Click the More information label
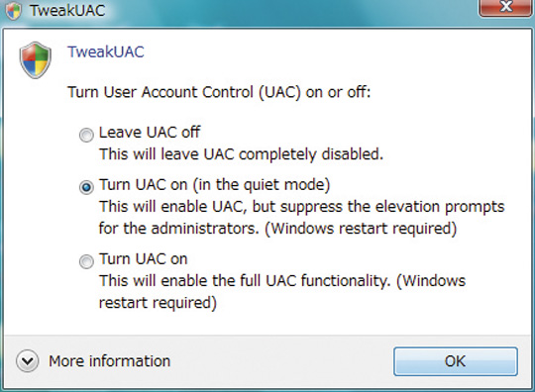Image resolution: width=535 pixels, height=392 pixels. [x=110, y=361]
